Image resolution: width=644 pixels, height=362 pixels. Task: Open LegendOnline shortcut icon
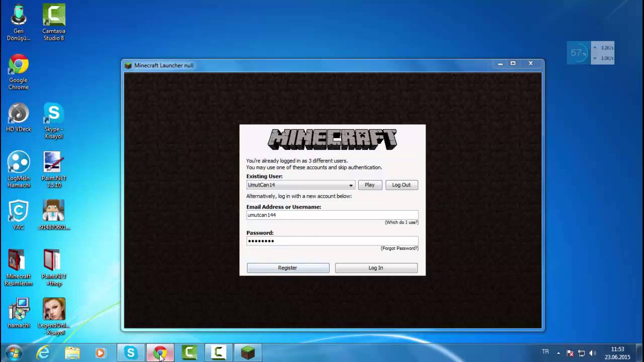click(53, 317)
